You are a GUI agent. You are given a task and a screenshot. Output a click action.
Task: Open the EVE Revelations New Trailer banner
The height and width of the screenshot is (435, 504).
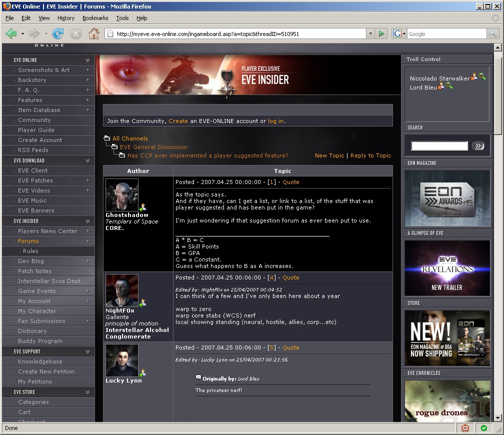(x=447, y=268)
